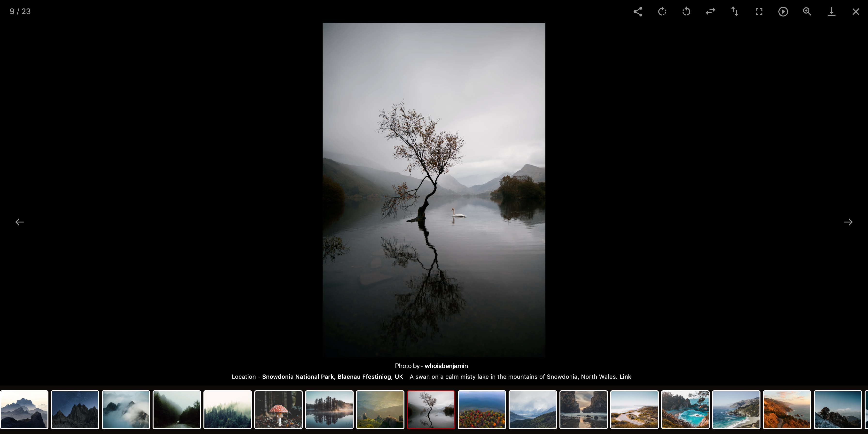Open the turquoise cove waterfall thumbnail
The height and width of the screenshot is (434, 868).
pos(685,410)
